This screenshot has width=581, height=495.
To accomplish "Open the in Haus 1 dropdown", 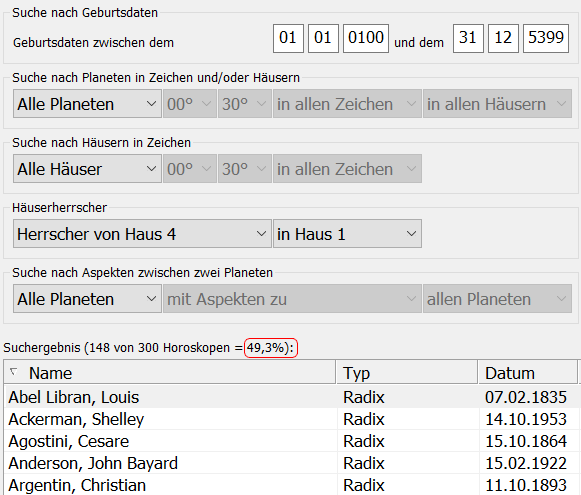I will tap(347, 234).
